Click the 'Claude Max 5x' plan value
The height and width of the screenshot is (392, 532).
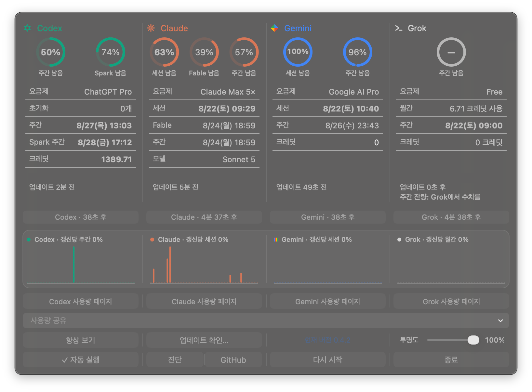[x=228, y=92]
